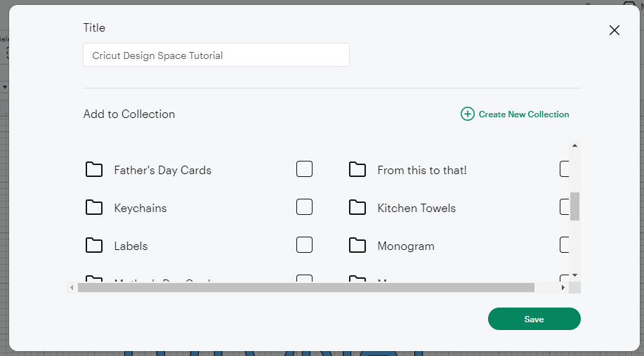This screenshot has height=356, width=644.
Task: Click the plus icon for new collection
Action: pos(468,114)
